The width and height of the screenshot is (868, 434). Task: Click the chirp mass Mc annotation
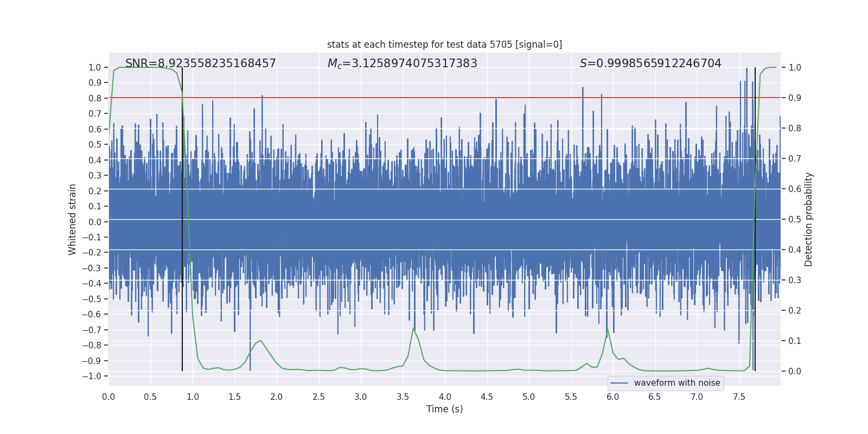[402, 63]
